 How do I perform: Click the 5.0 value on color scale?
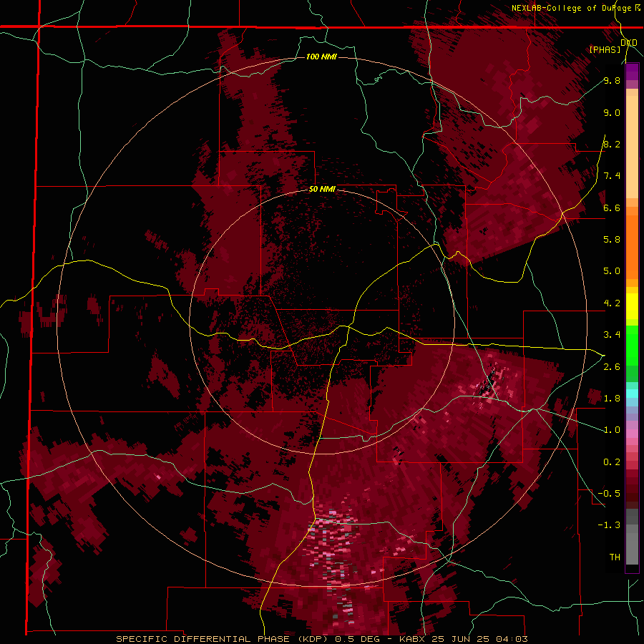[x=612, y=271]
